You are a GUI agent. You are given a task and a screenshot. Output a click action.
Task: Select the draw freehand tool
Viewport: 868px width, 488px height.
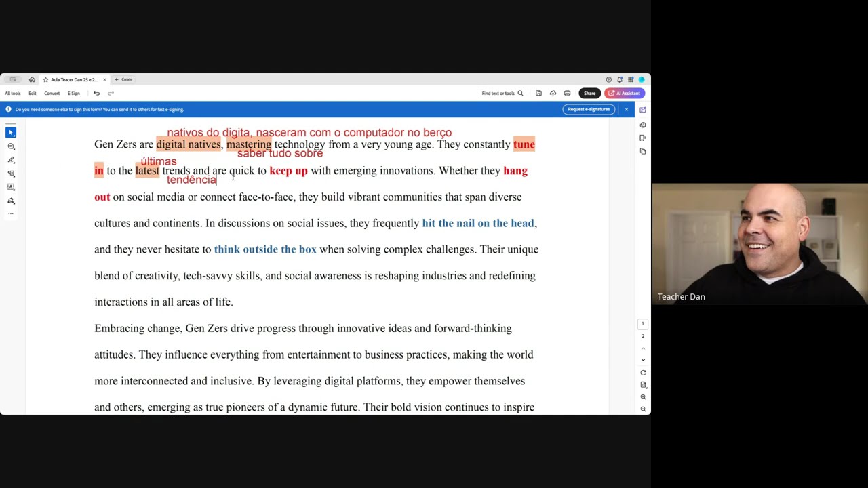click(11, 174)
